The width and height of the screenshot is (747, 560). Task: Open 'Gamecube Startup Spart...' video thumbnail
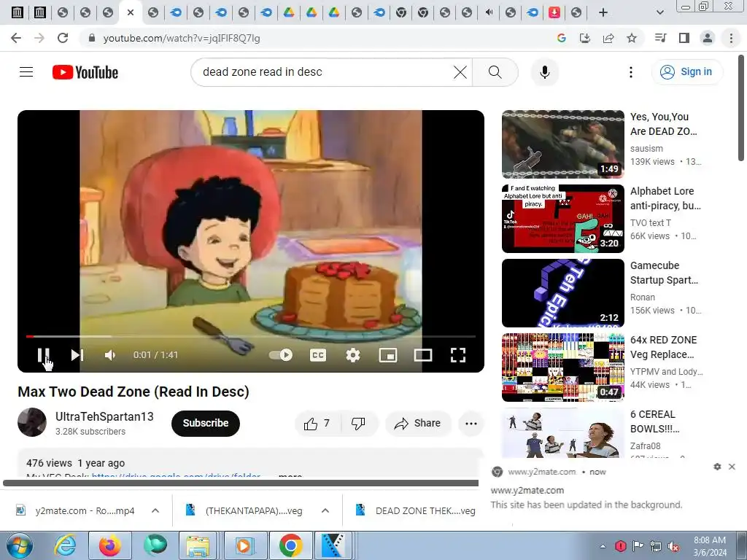[562, 293]
